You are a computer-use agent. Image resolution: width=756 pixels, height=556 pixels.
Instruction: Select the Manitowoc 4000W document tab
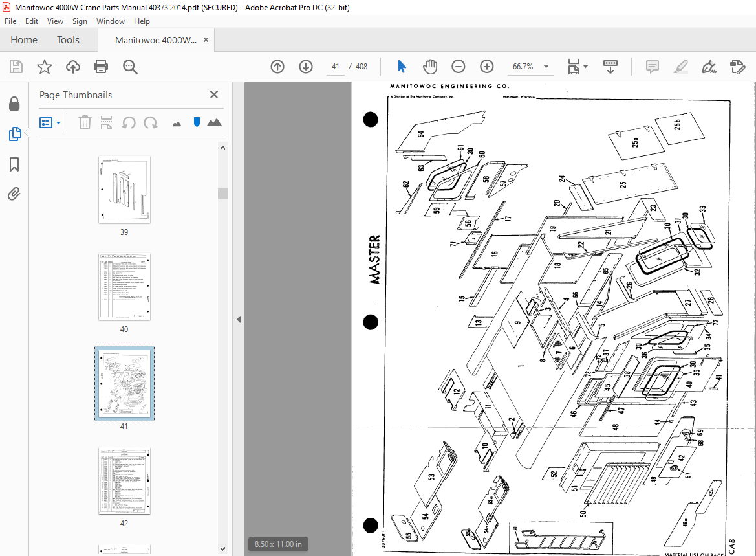pos(156,40)
